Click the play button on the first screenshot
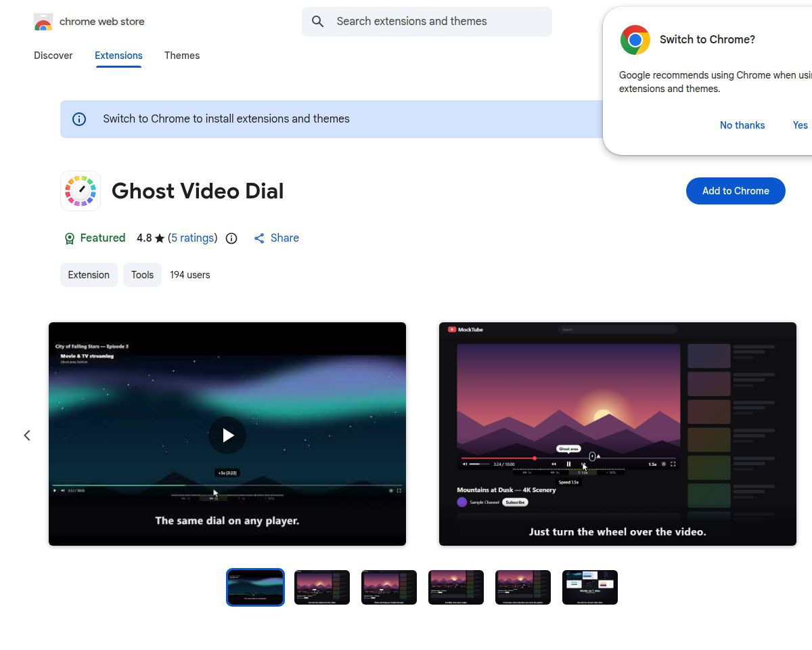The width and height of the screenshot is (812, 650). [227, 435]
